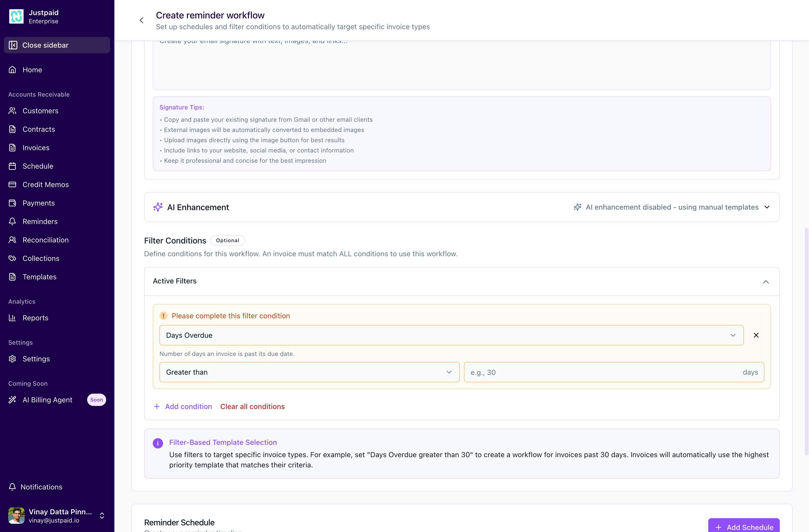
Task: Click the orange warning icon in the filter condition
Action: 164,316
